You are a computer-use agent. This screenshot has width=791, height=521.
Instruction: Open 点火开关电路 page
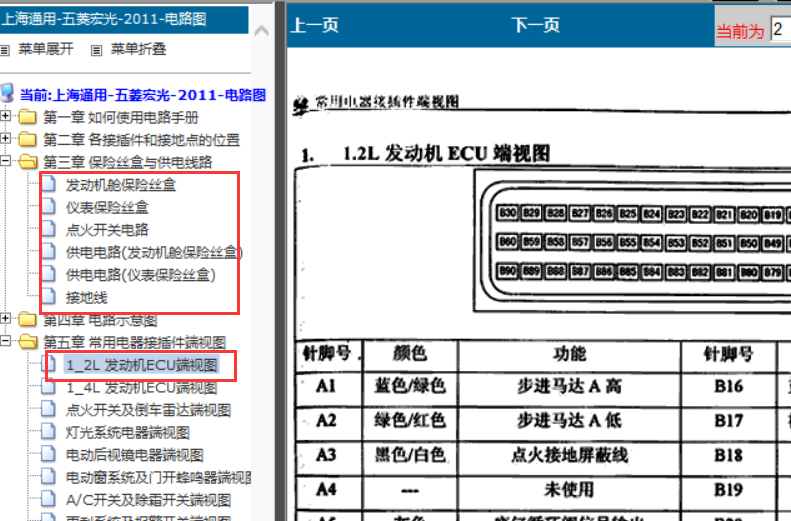[x=107, y=230]
